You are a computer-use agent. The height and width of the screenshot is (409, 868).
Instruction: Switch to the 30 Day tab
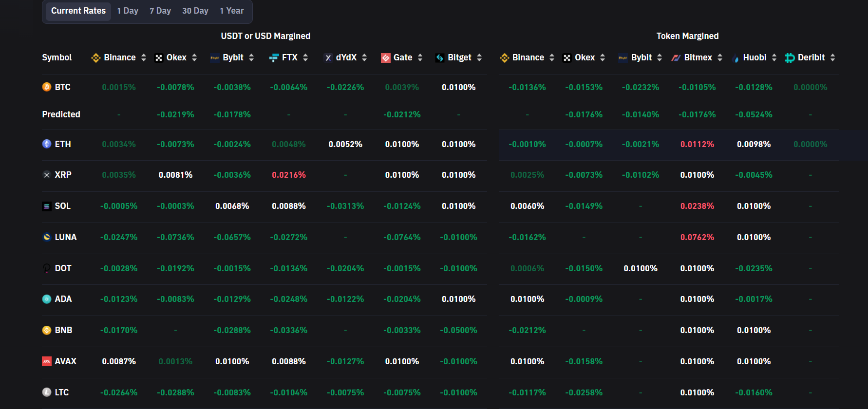click(x=195, y=11)
